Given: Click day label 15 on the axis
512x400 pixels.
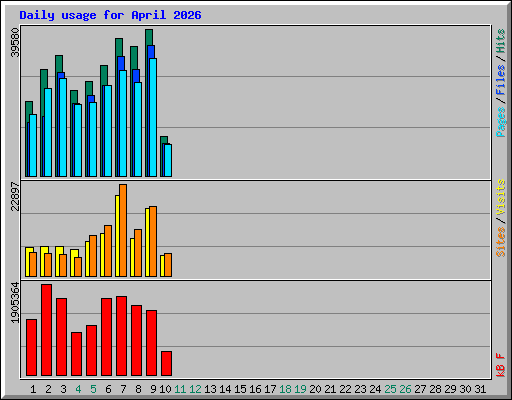Looking at the screenshot, I should click(240, 389).
